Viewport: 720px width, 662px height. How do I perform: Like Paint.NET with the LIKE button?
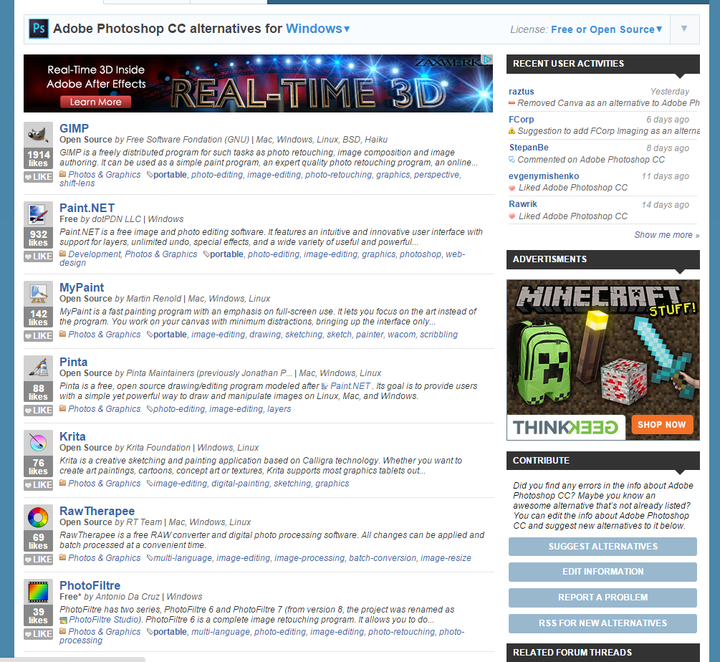pos(38,256)
